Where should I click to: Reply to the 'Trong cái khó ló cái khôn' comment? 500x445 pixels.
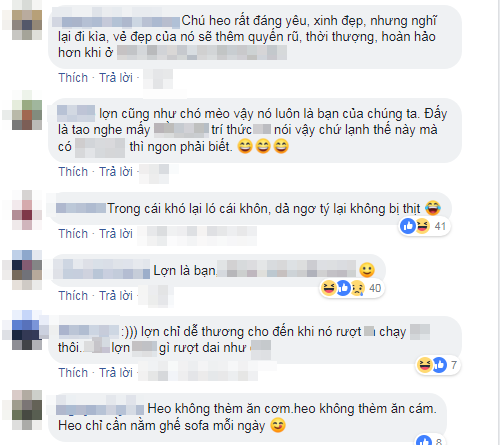click(x=116, y=234)
